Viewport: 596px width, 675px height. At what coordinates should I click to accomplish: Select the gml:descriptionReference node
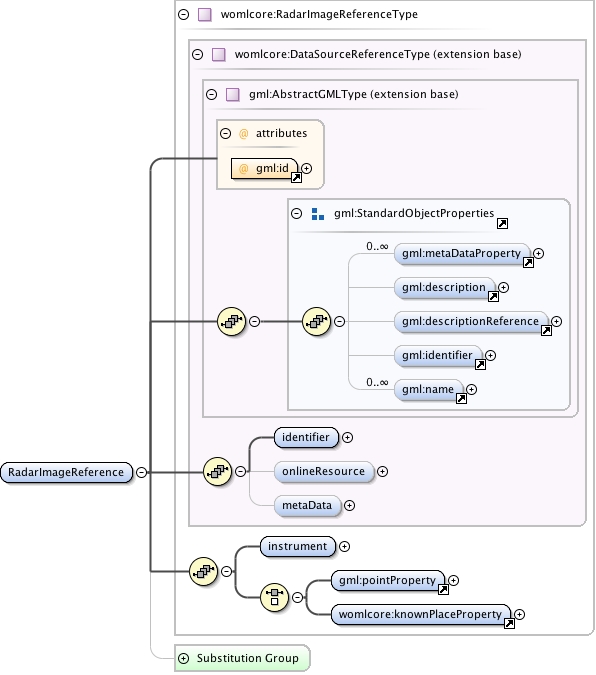click(471, 322)
